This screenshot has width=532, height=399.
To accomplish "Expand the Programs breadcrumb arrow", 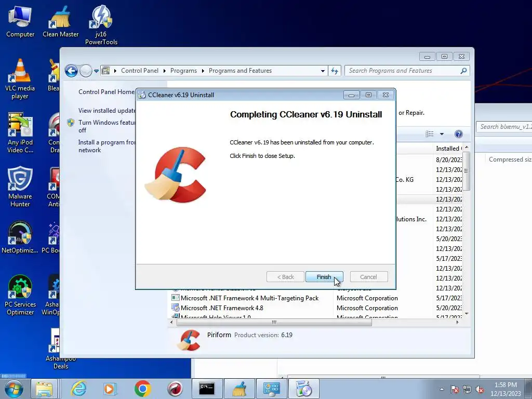I will pyautogui.click(x=203, y=71).
